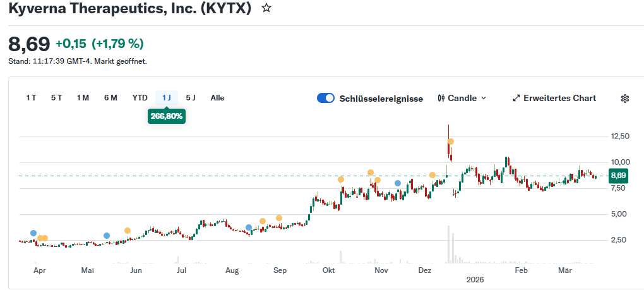Show the 5 J time range

click(191, 98)
